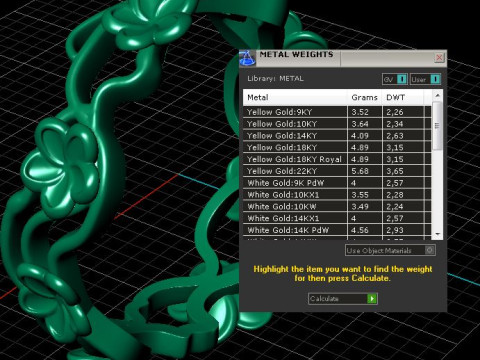Toggle the GV library switch

395,79
